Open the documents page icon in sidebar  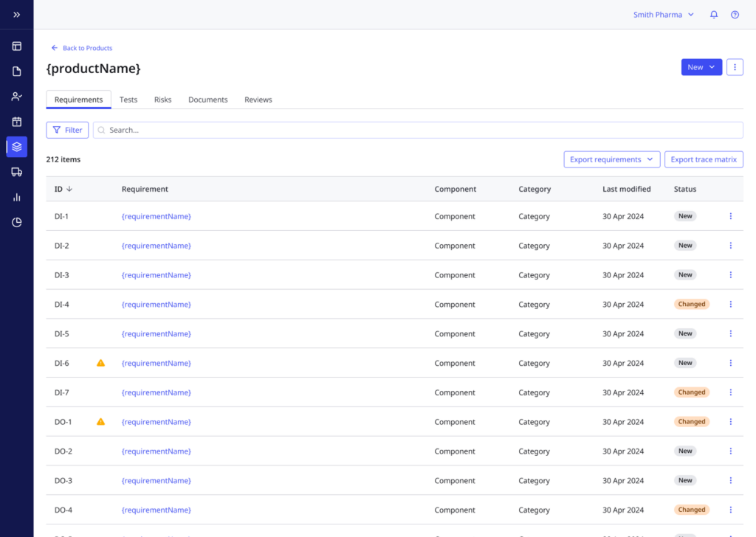point(16,72)
